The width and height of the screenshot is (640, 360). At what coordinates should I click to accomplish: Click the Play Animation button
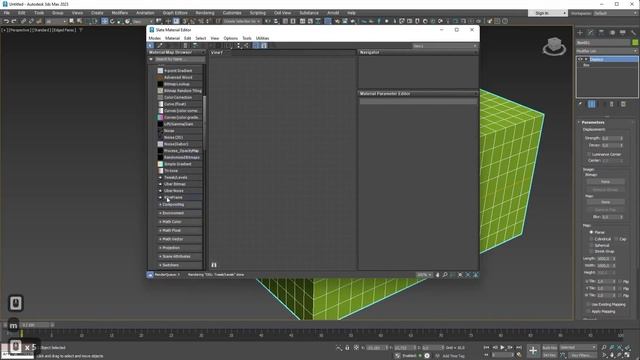[502, 348]
